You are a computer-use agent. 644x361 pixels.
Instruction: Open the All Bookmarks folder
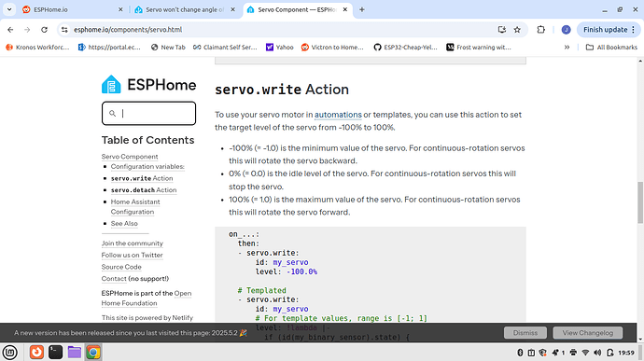(611, 48)
